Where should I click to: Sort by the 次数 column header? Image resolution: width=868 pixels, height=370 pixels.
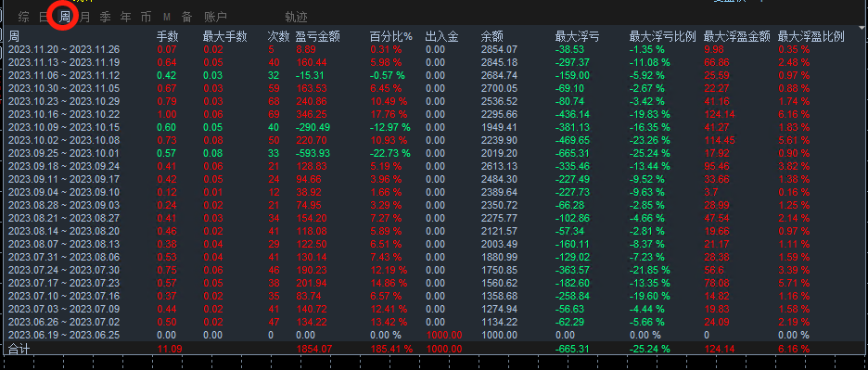[x=278, y=37]
